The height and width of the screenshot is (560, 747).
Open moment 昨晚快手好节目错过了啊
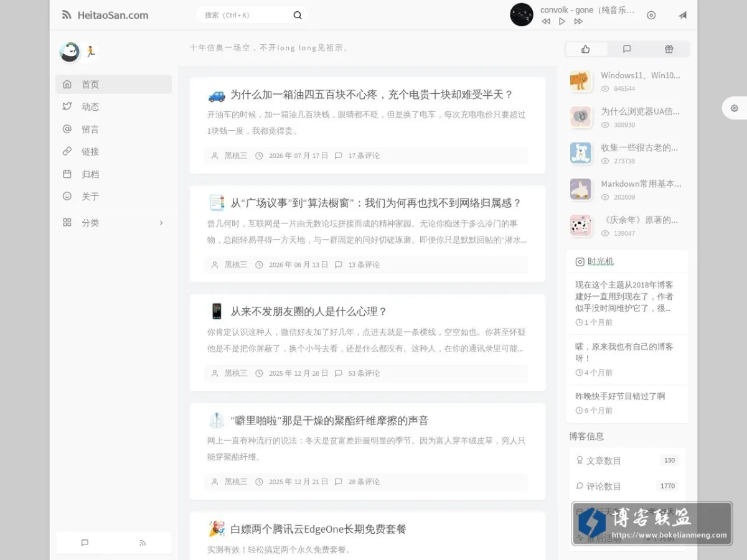tap(620, 396)
